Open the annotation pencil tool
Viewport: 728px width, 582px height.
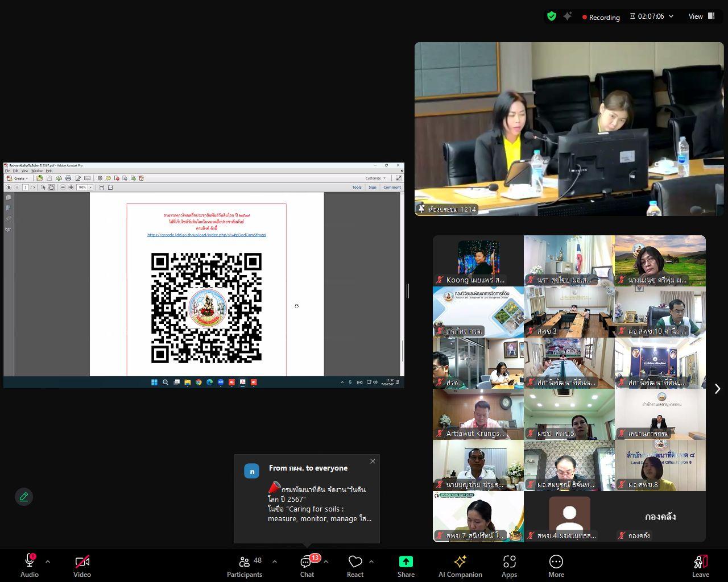coord(24,497)
